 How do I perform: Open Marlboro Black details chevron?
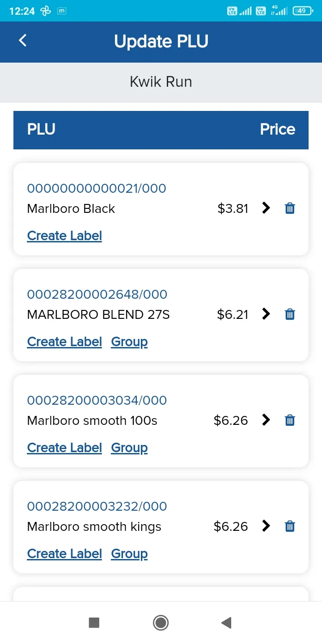(266, 208)
